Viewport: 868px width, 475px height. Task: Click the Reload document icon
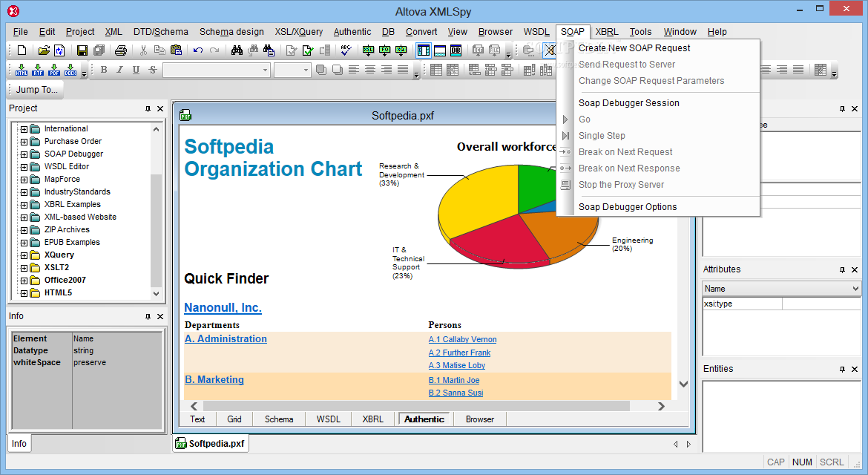point(59,50)
